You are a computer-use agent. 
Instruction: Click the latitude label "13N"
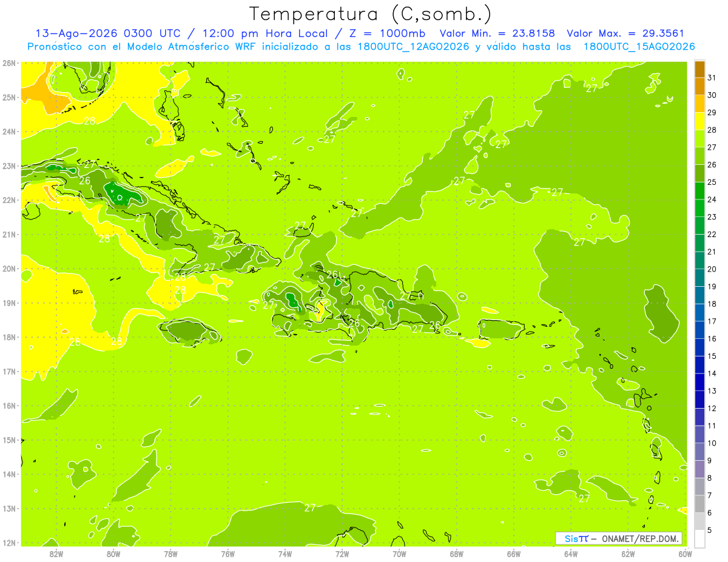[x=9, y=509]
